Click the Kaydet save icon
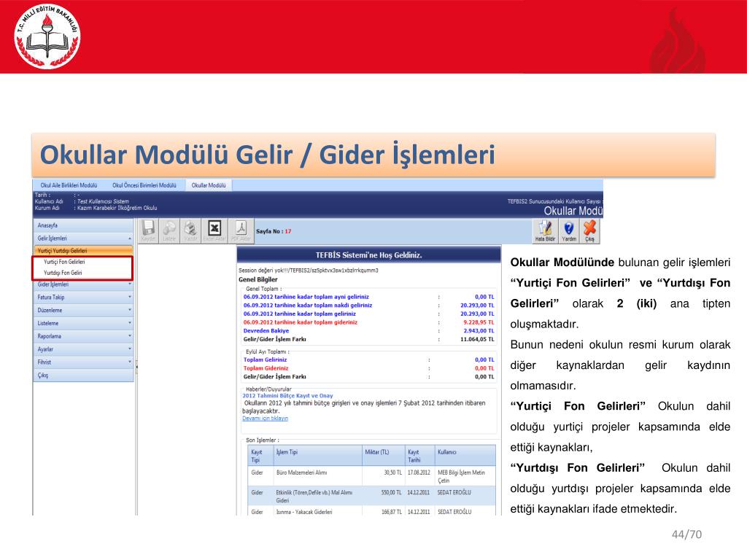Screen dimensions: 747x560 pyautogui.click(x=148, y=231)
